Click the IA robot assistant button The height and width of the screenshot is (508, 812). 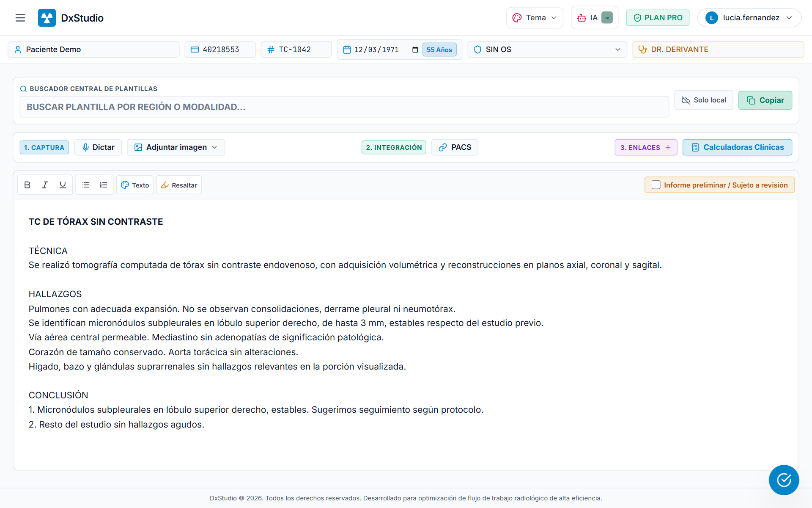[595, 18]
